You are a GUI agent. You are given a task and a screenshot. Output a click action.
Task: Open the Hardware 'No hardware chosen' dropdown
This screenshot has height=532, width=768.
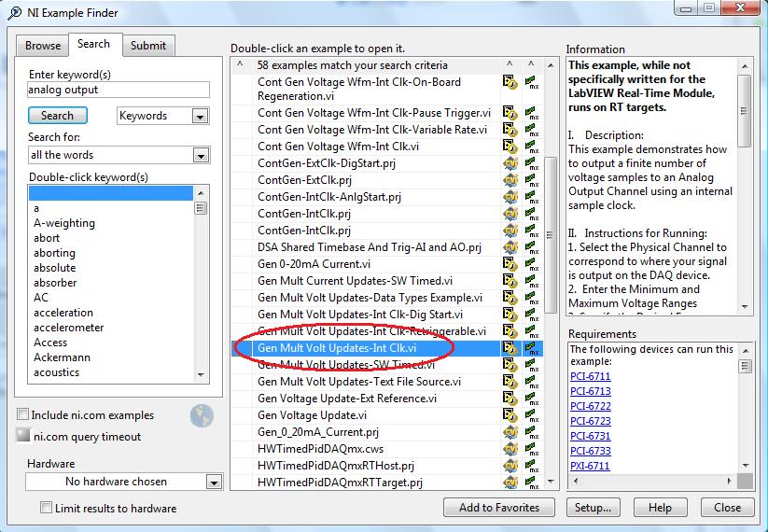click(x=214, y=482)
